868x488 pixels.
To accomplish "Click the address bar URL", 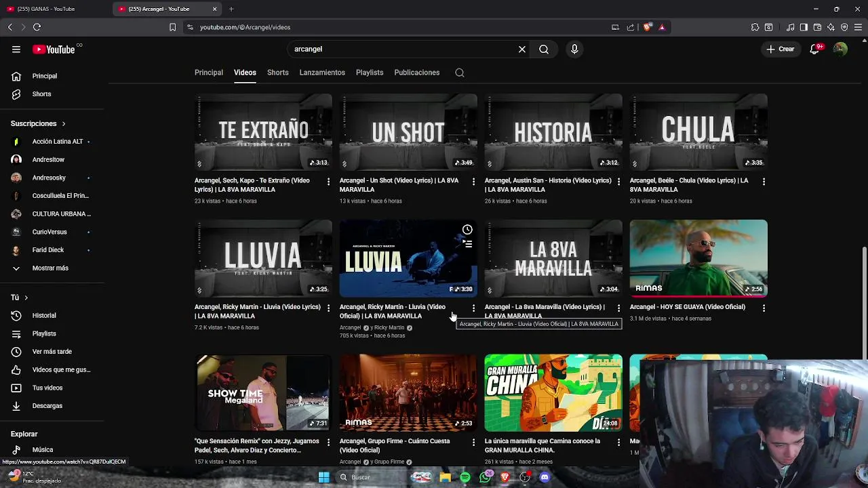I will tap(245, 27).
